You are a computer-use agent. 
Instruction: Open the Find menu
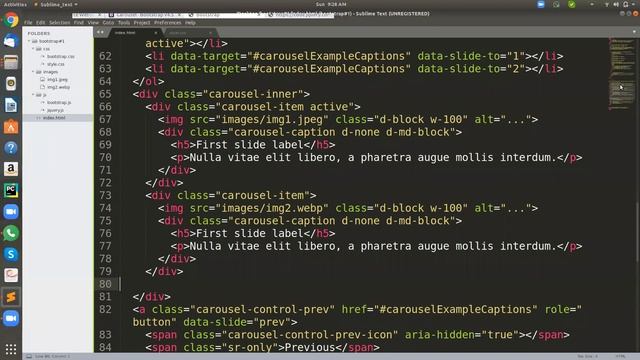tap(79, 22)
